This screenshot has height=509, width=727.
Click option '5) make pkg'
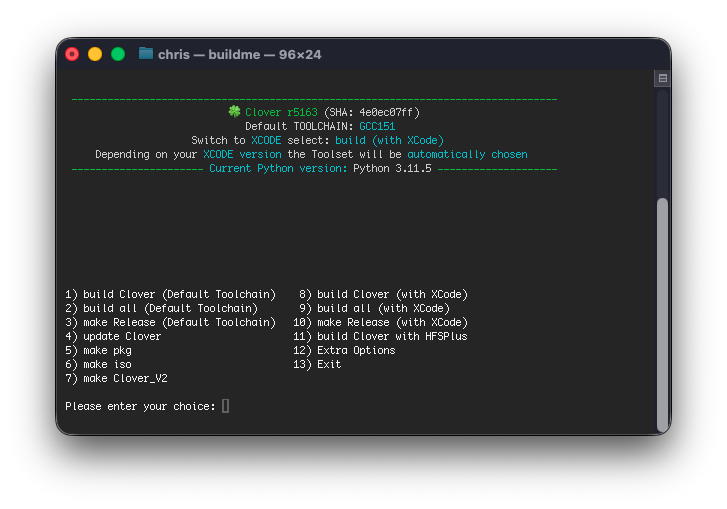point(98,350)
